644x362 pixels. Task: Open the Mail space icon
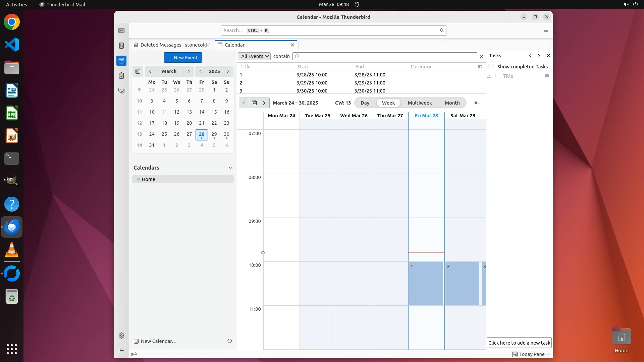(121, 31)
